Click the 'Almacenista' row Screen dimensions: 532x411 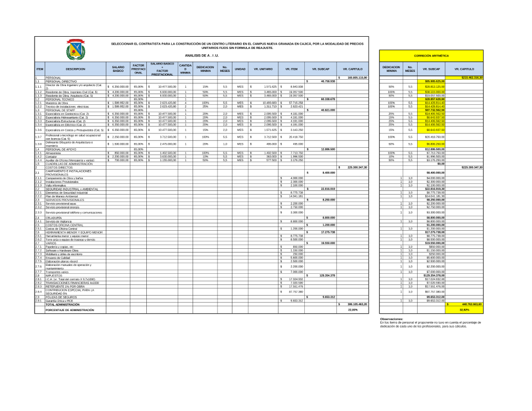pyautogui.click(x=53, y=153)
